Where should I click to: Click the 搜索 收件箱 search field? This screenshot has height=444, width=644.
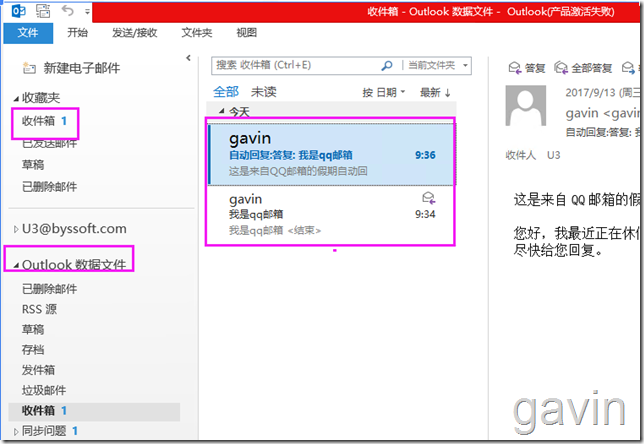pos(296,65)
